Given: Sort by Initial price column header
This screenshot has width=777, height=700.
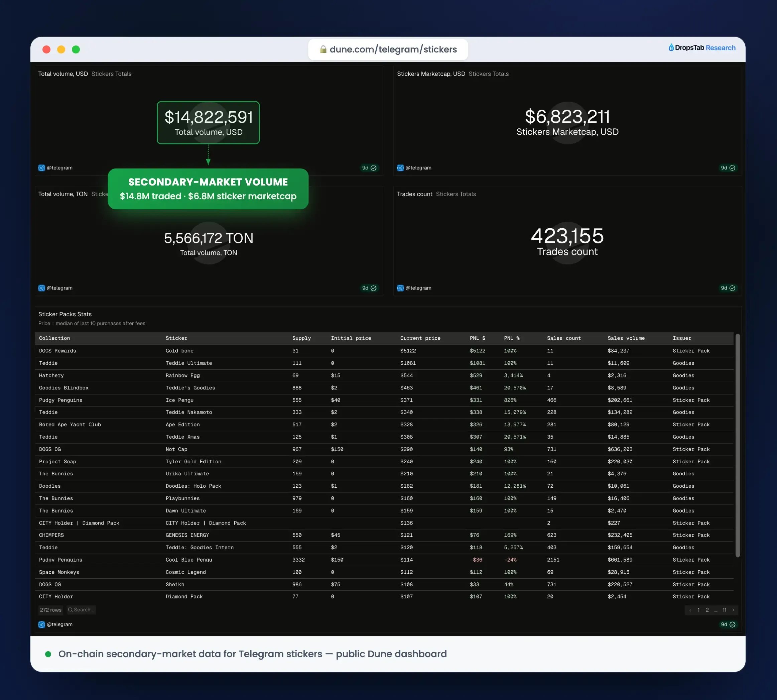Looking at the screenshot, I should click(351, 338).
